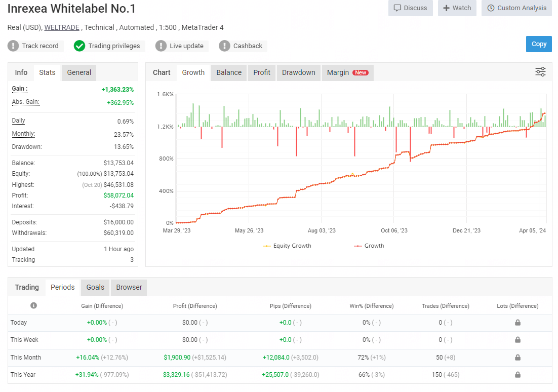
Task: Click the Discuss button
Action: 410,8
